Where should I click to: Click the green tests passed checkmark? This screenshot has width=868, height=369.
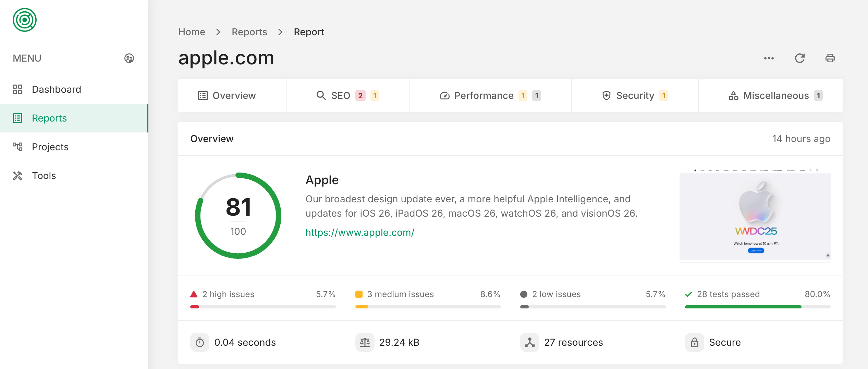pyautogui.click(x=688, y=294)
